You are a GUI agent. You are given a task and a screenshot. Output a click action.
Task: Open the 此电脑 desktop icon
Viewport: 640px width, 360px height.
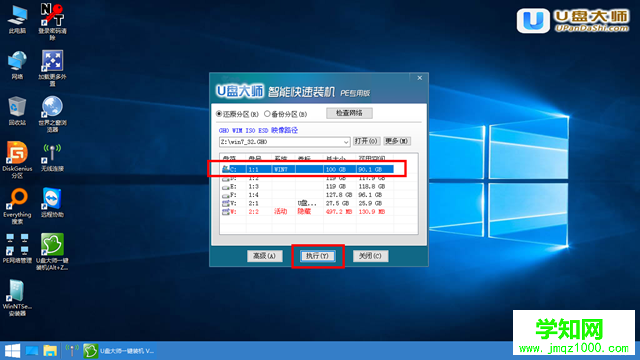click(x=17, y=19)
